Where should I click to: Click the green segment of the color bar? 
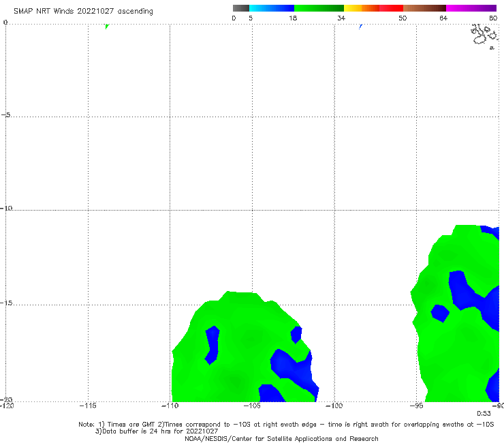click(x=319, y=8)
